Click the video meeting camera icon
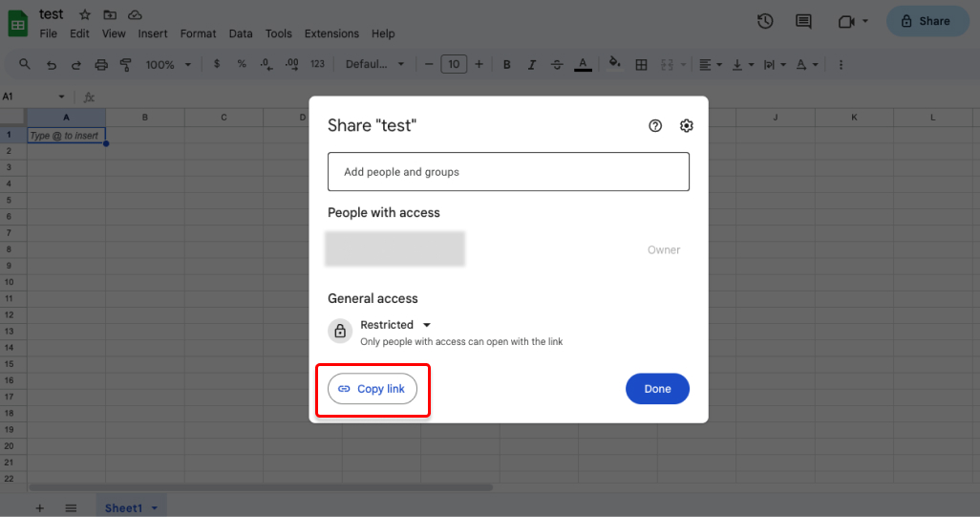 [x=845, y=21]
